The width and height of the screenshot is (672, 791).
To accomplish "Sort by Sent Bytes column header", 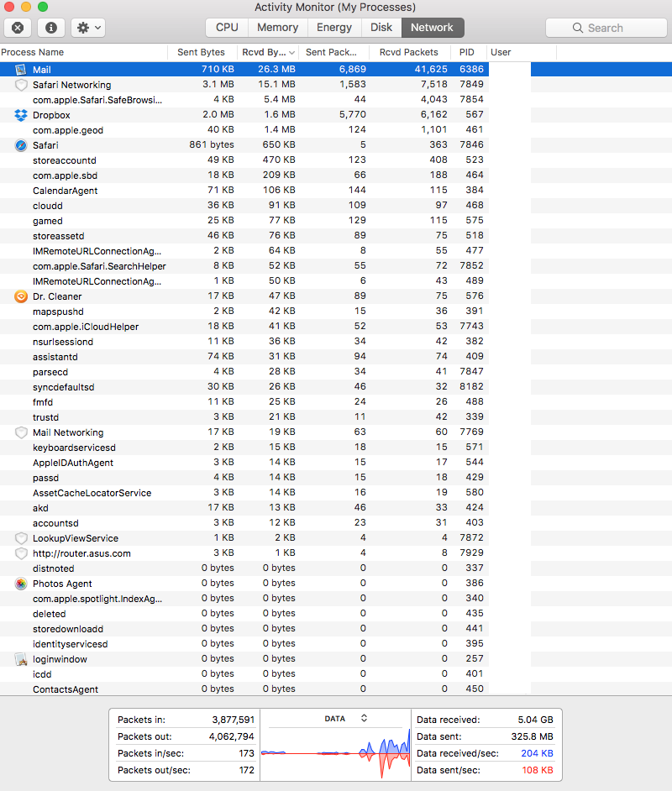I will click(202, 52).
